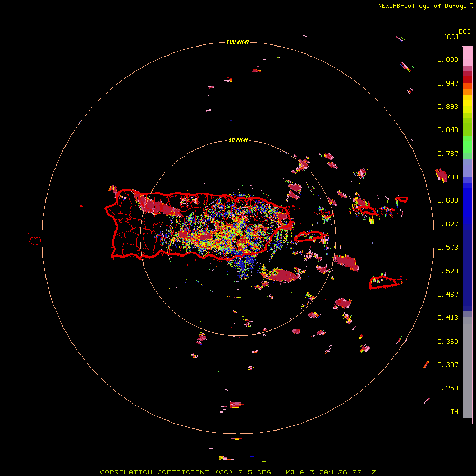Click the 0.947 scale label
The image size is (476, 476).
tap(448, 83)
